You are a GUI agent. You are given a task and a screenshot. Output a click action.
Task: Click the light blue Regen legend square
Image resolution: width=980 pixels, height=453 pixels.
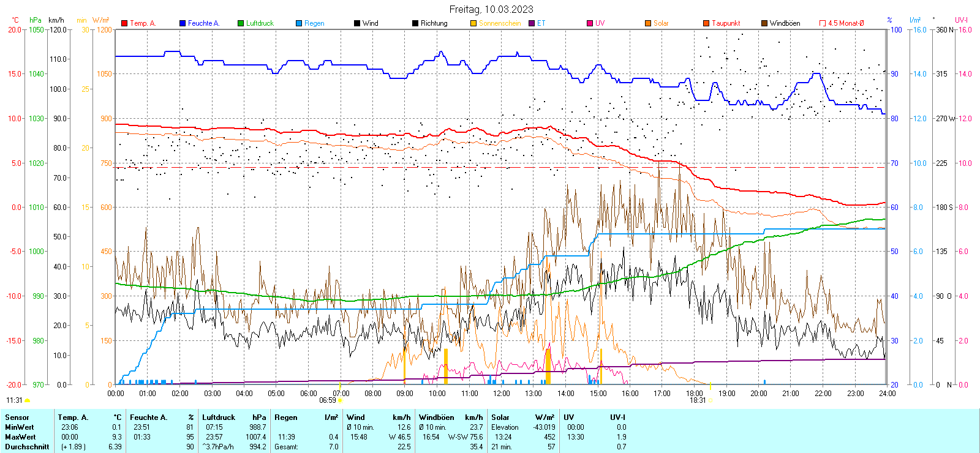pos(299,23)
